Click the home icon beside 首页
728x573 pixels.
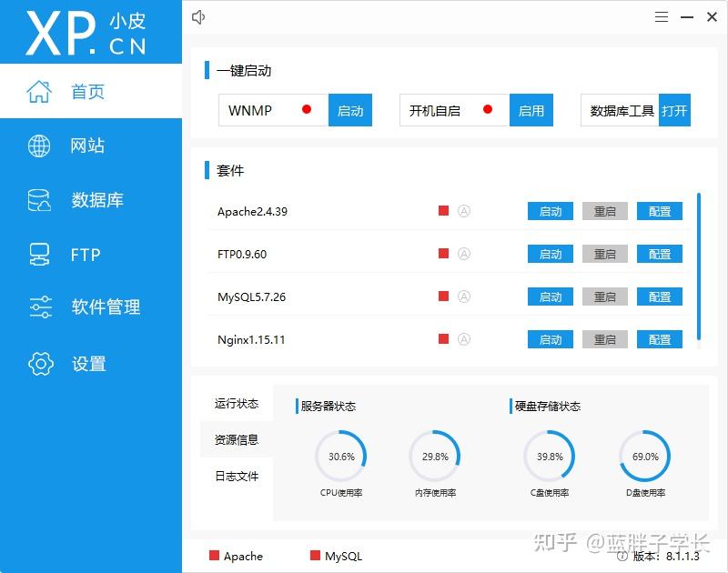[x=39, y=91]
